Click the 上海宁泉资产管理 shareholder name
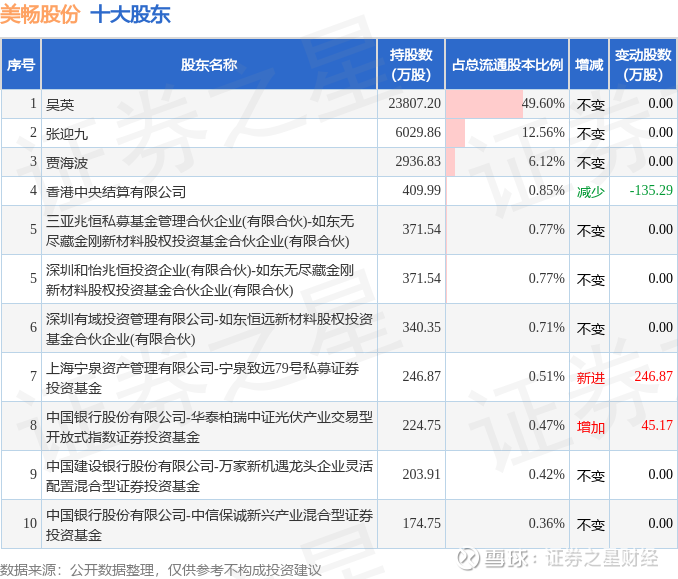The height and width of the screenshot is (579, 678). 202,377
